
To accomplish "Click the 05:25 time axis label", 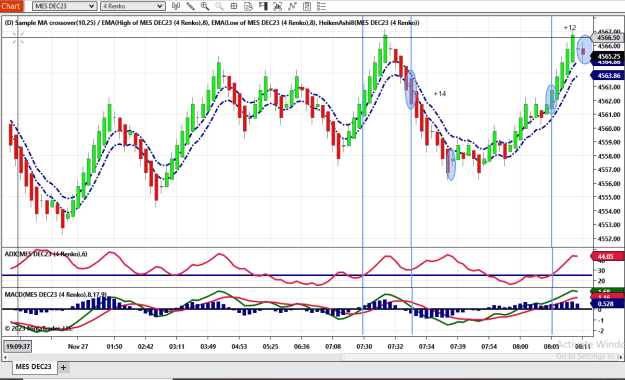I will (x=270, y=346).
